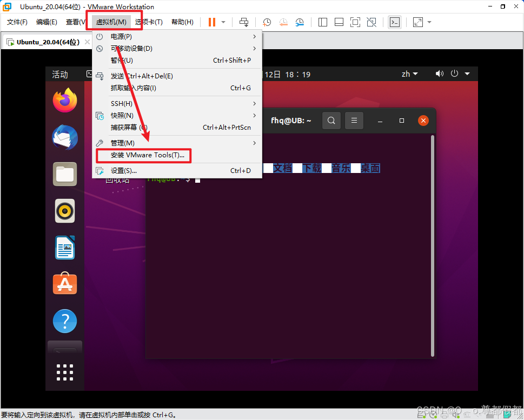This screenshot has height=420, width=524.
Task: Open Firefox from the Ubuntu dock
Action: pos(65,100)
